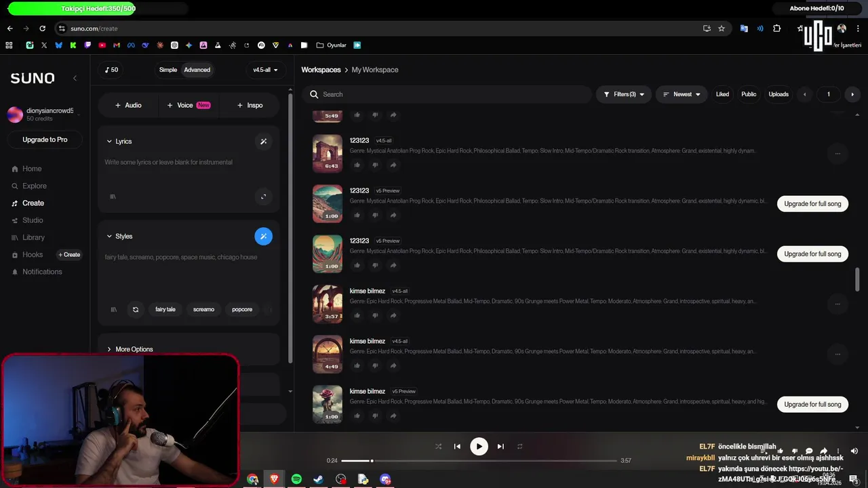Add Voice input

tap(189, 106)
